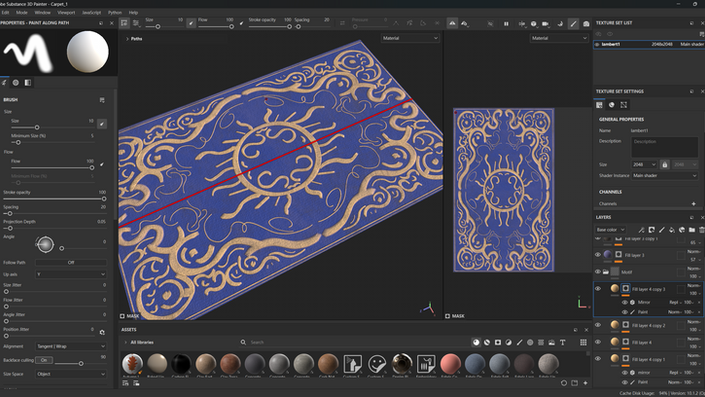Hide the Fill layer 3 layer
The height and width of the screenshot is (397, 705).
pyautogui.click(x=598, y=254)
